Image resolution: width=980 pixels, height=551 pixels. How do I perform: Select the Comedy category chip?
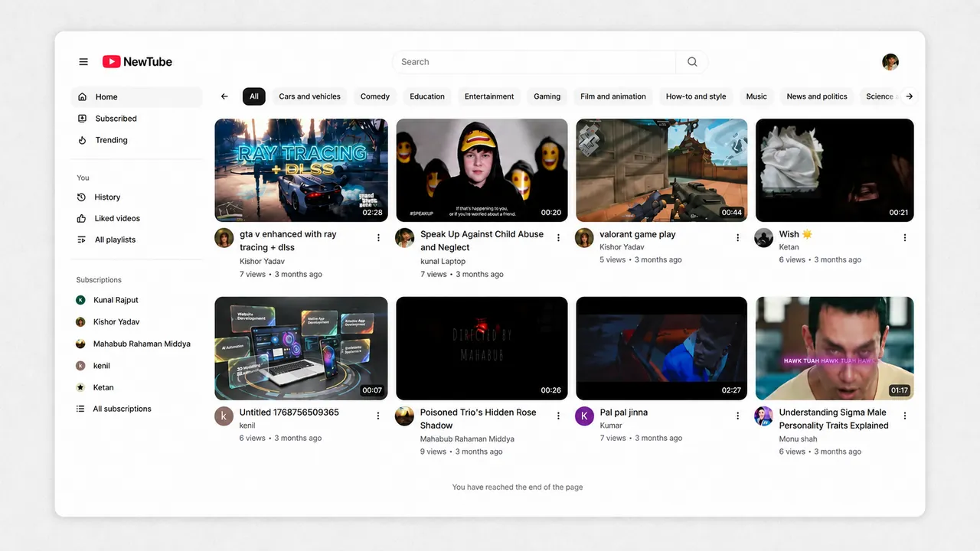coord(375,96)
